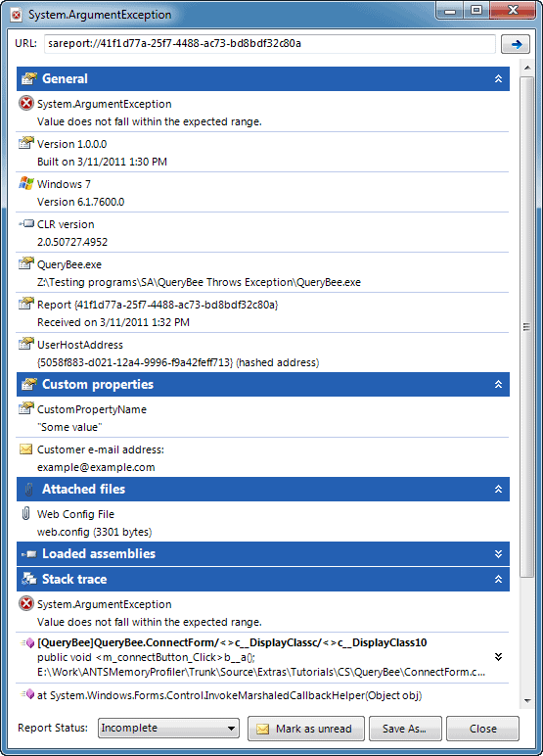Viewport: 543px width, 756px height.
Task: Click the purple stack frame icon for InvokeMarshaledCallbackHelper
Action: click(x=28, y=694)
